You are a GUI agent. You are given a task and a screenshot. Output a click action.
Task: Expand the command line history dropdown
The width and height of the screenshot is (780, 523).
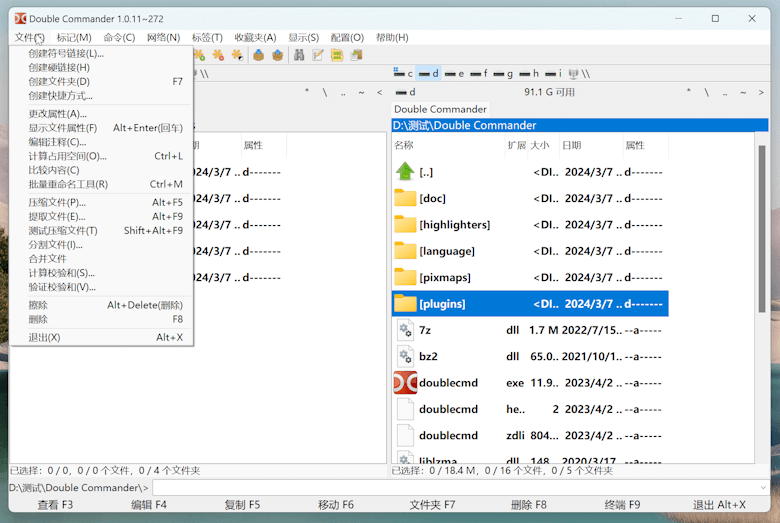(763, 488)
